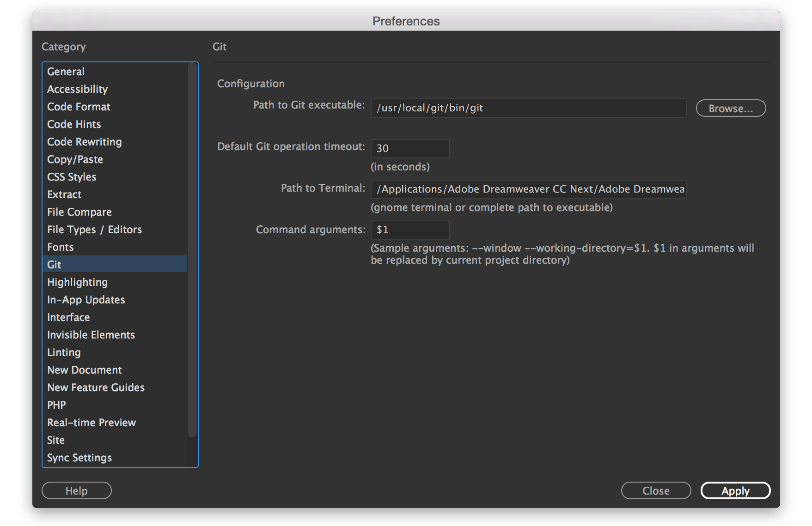Open the Code Hints settings

pos(73,124)
